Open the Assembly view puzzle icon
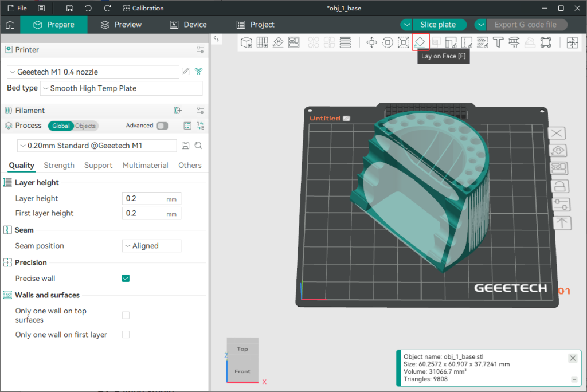 pos(572,42)
